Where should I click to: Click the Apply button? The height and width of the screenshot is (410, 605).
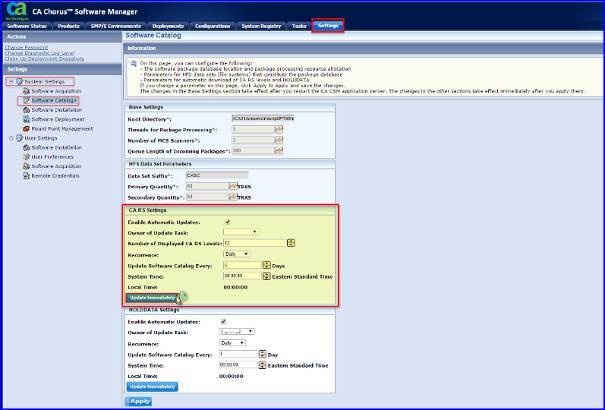click(139, 402)
